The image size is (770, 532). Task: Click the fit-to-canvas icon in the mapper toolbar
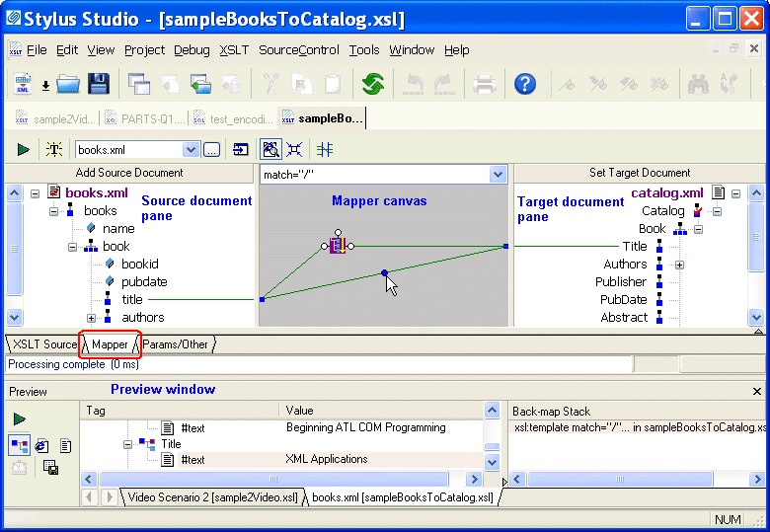[294, 150]
